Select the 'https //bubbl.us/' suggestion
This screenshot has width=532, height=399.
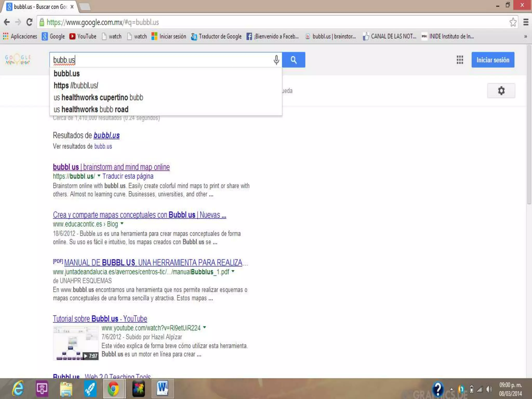pyautogui.click(x=76, y=85)
